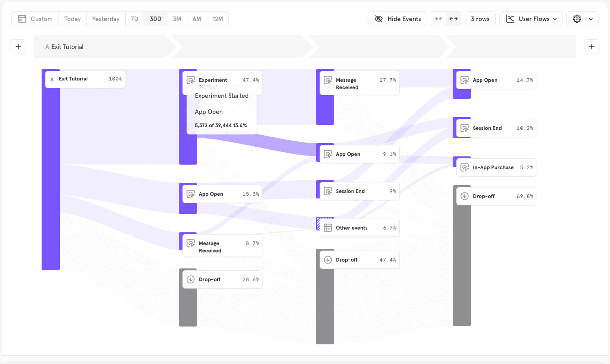Click the event icon on the In-App Purchase node
The image size is (610, 364).
(465, 167)
